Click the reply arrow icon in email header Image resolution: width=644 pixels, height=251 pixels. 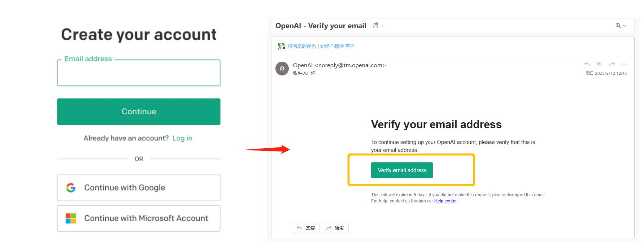click(587, 65)
